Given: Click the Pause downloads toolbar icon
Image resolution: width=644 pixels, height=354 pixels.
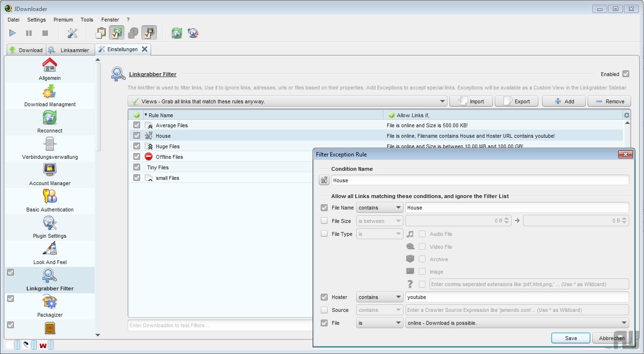Looking at the screenshot, I should coord(29,33).
